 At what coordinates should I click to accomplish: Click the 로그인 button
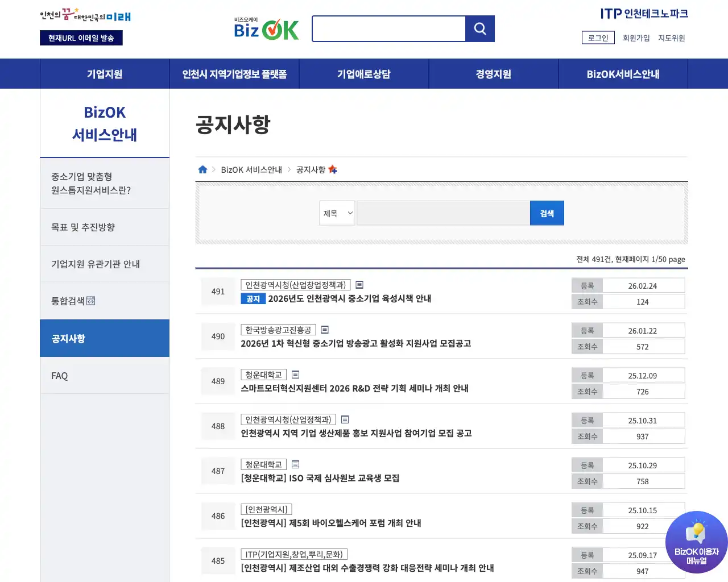click(598, 38)
